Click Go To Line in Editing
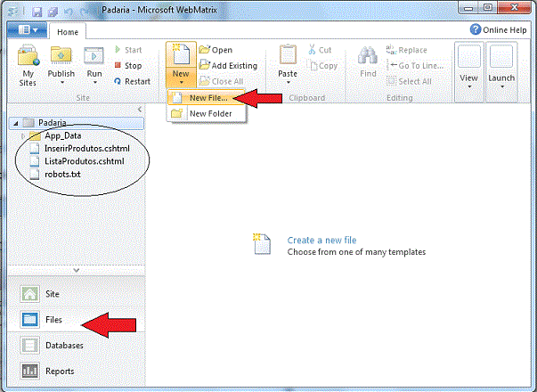 tap(415, 65)
